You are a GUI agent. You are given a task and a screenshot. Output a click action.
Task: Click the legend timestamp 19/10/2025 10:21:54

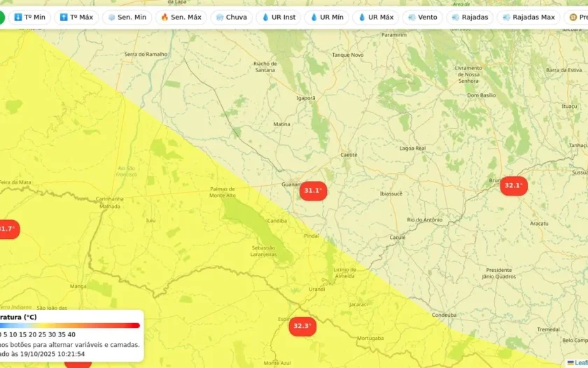click(x=52, y=354)
